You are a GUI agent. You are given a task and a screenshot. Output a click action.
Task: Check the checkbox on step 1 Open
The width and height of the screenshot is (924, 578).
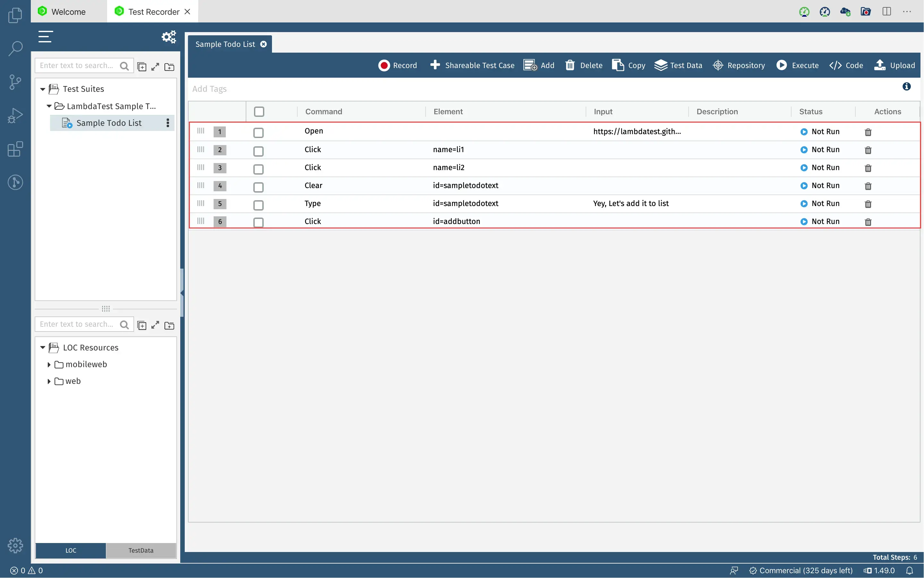point(258,133)
